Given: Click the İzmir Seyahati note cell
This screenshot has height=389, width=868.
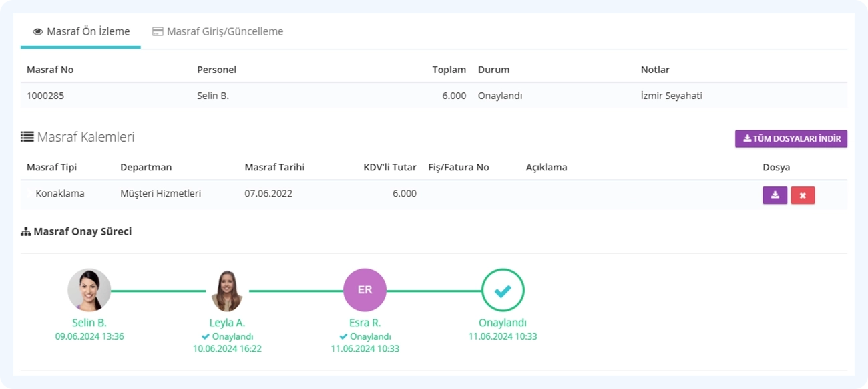Looking at the screenshot, I should (x=672, y=96).
